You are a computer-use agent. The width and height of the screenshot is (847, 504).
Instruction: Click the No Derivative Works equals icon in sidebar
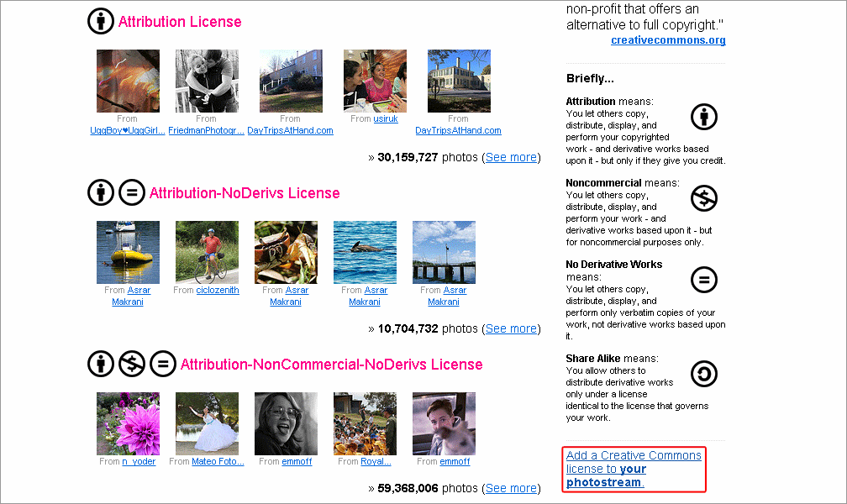[x=704, y=280]
